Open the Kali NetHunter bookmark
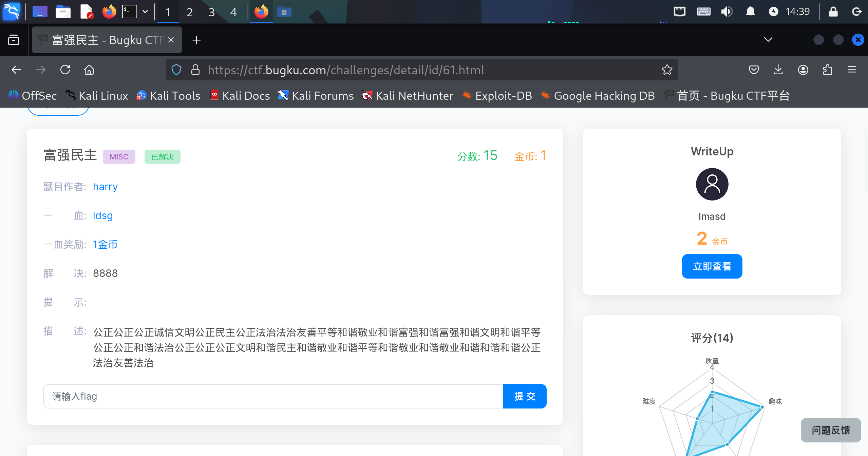Screen dimensions: 868x456 (x=407, y=96)
